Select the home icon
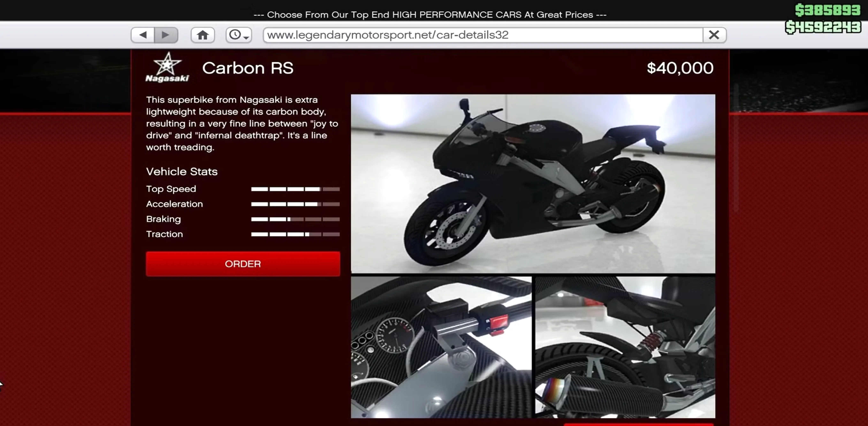 click(x=202, y=35)
